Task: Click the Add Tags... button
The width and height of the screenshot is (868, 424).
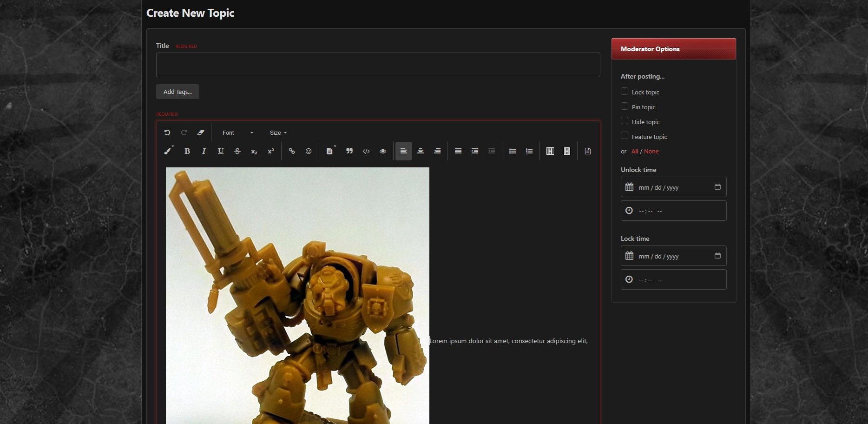Action: (178, 92)
